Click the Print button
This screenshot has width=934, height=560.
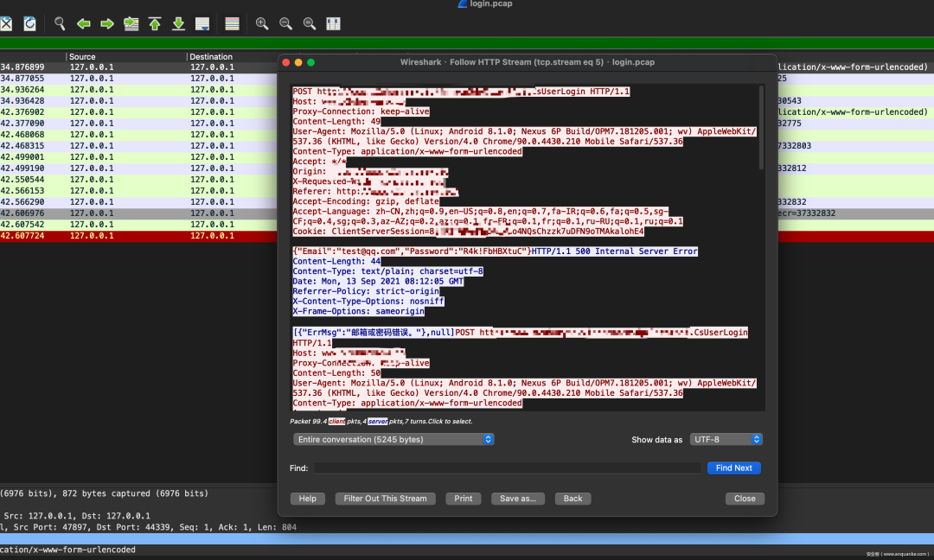coord(464,499)
